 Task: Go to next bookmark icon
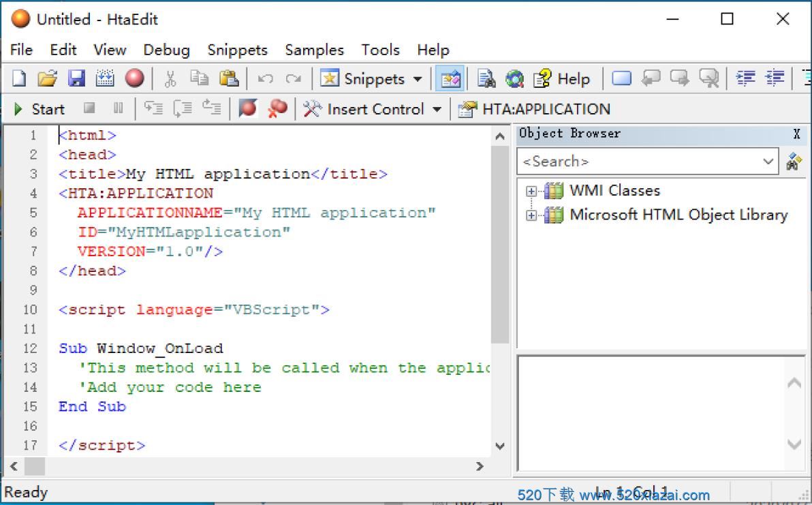[x=679, y=79]
